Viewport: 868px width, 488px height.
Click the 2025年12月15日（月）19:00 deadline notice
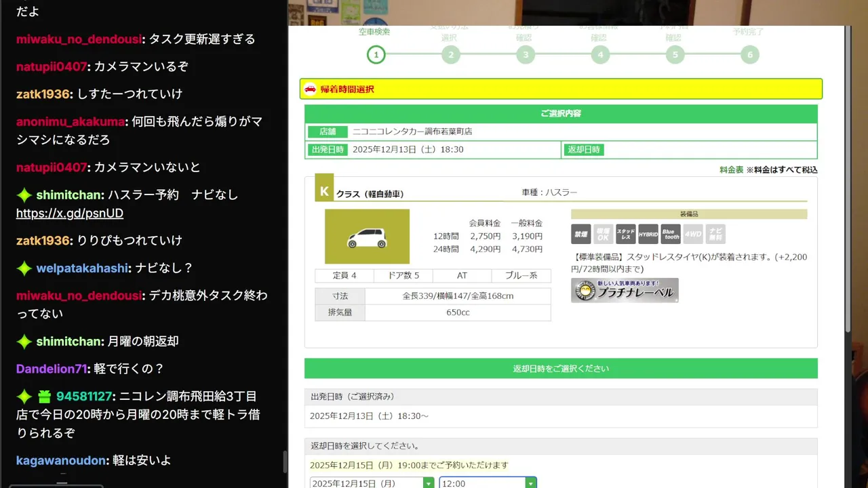coord(409,466)
